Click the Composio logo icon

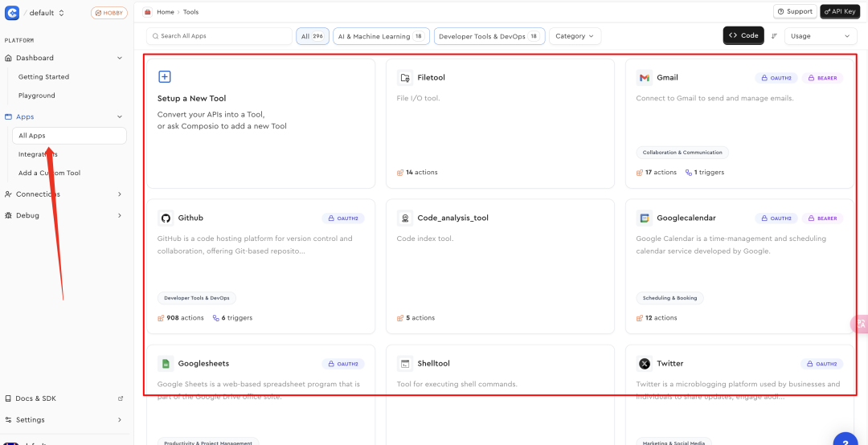[12, 13]
